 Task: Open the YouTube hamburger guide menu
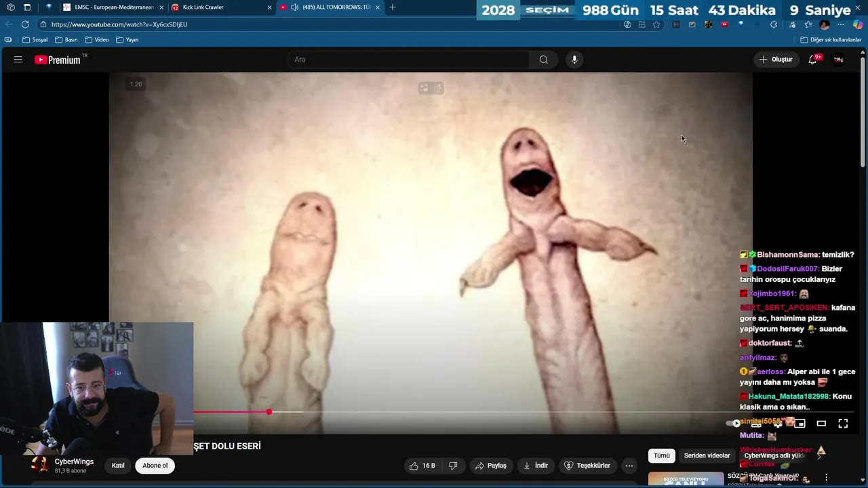pyautogui.click(x=18, y=60)
